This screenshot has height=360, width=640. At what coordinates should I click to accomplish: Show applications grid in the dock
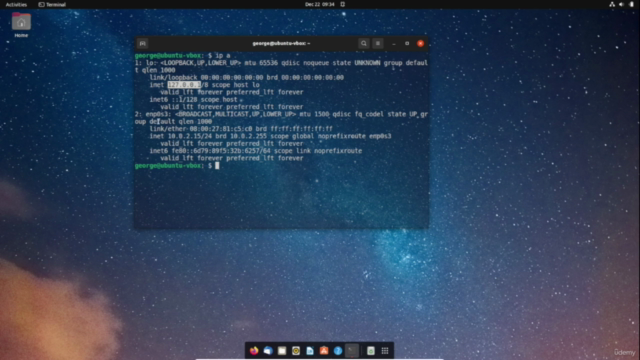pos(385,351)
